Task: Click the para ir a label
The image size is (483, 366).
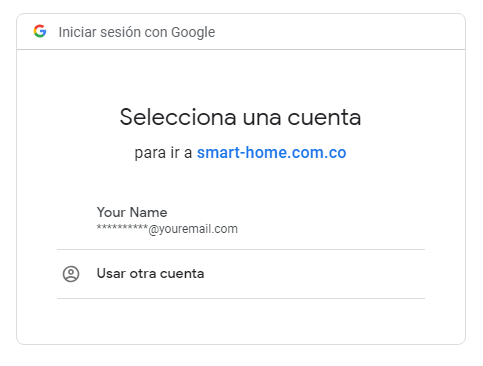Action: click(x=163, y=153)
